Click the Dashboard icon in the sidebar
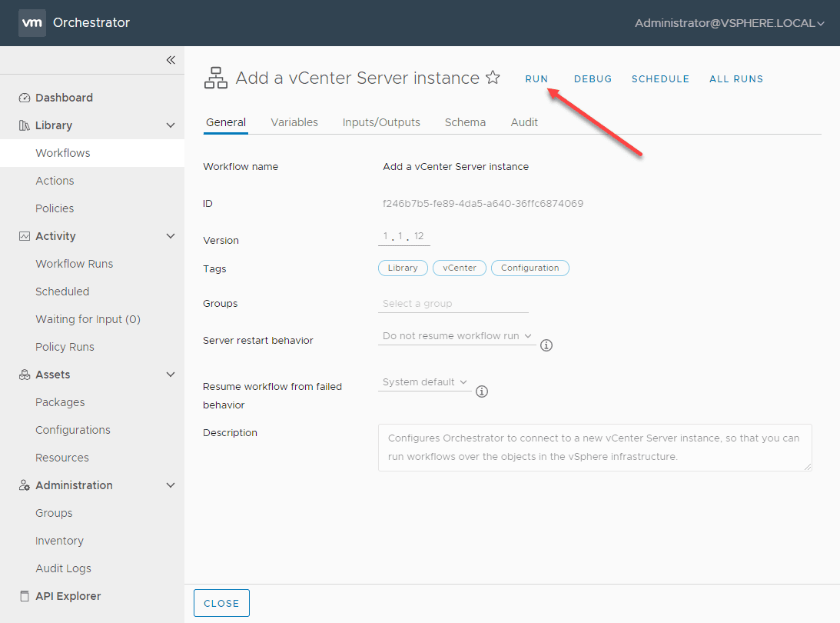 click(23, 98)
